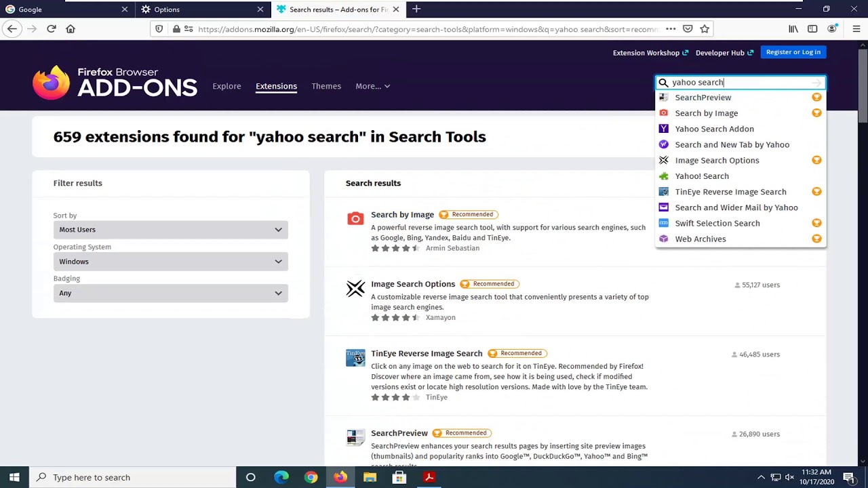This screenshot has width=868, height=488.
Task: Close the Google tab
Action: tap(124, 9)
